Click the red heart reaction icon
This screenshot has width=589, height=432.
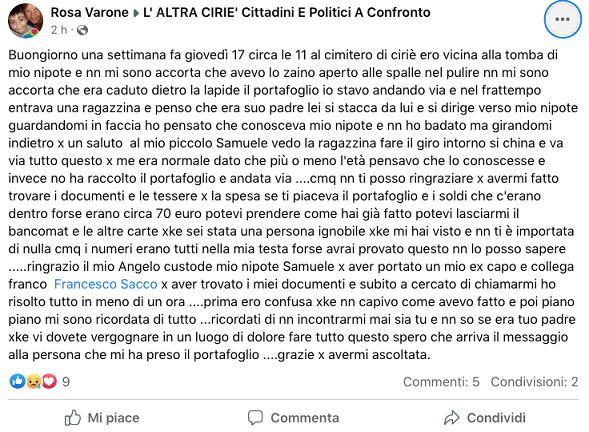coord(49,381)
